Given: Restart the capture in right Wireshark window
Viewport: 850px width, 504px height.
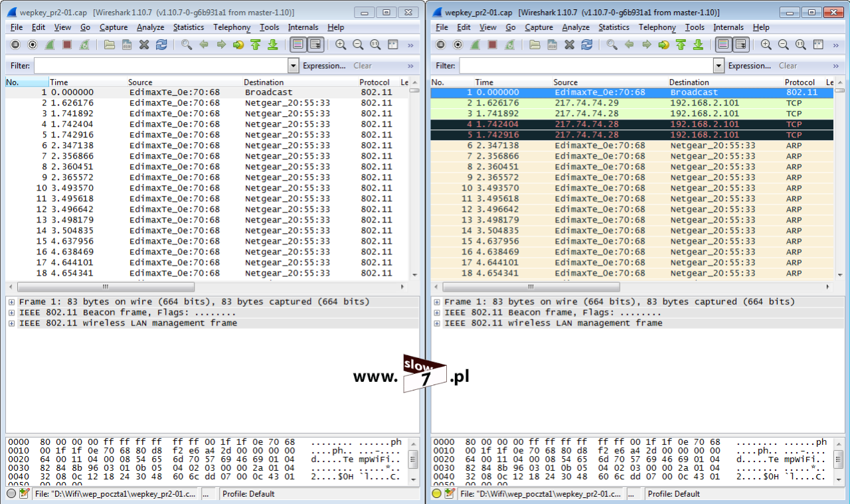Looking at the screenshot, I should tap(510, 44).
